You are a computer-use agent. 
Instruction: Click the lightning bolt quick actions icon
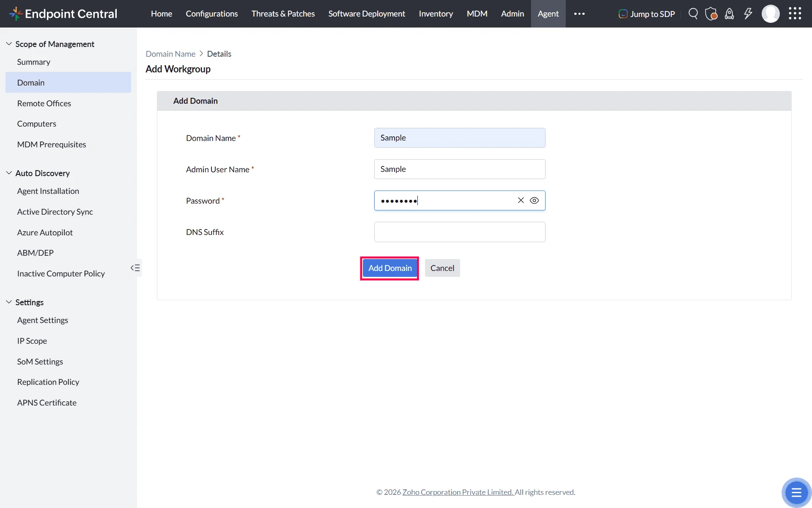point(748,14)
